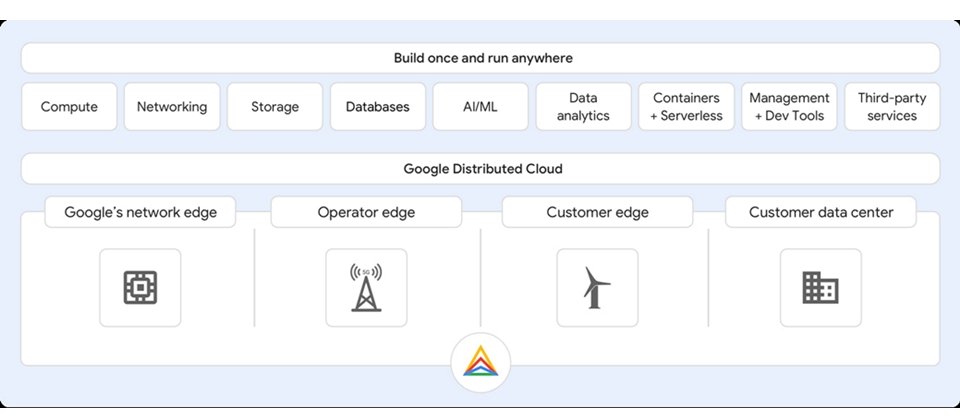960x420 pixels.
Task: Select the AI/ML box
Action: click(x=481, y=107)
